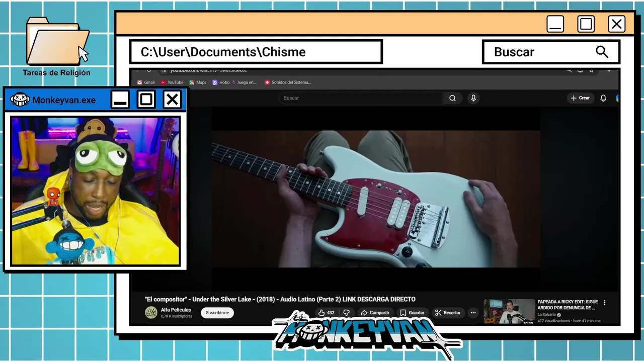
Task: Open La Salsería channel link
Action: (546, 315)
